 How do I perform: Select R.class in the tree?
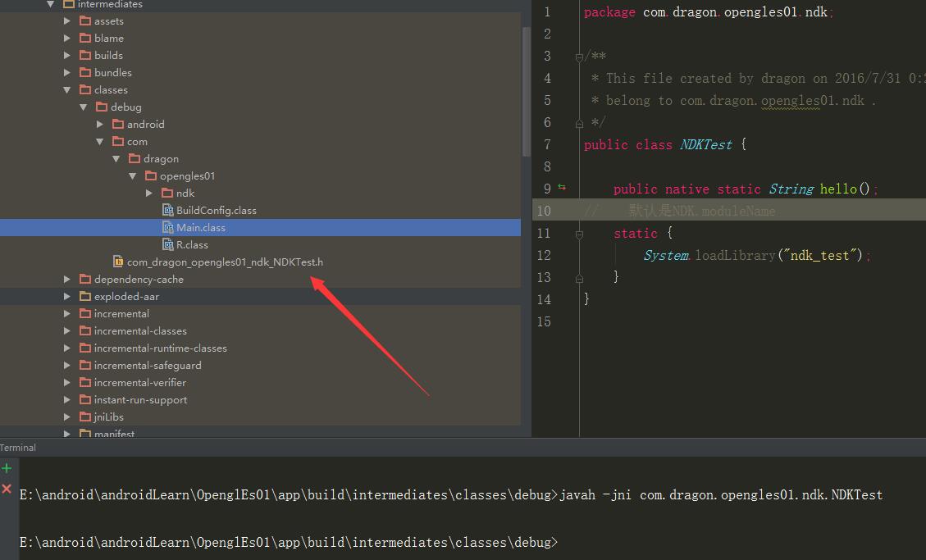[192, 244]
